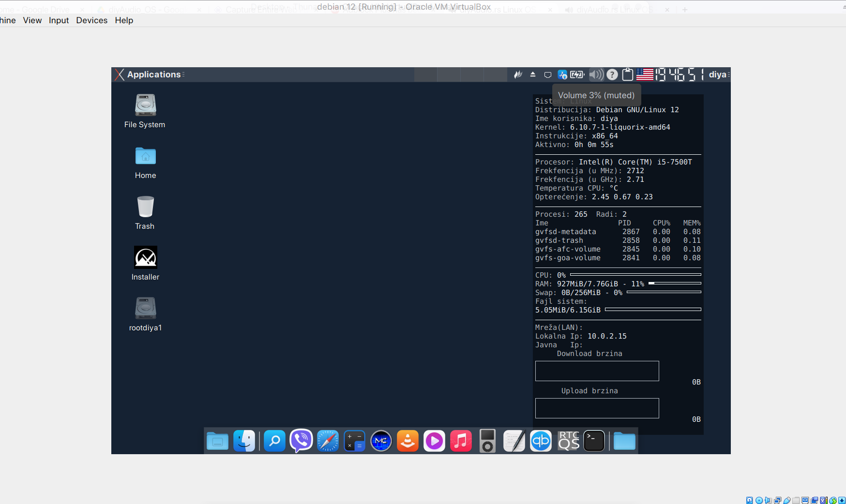Open the rightmost blue folder in dock

(x=624, y=441)
